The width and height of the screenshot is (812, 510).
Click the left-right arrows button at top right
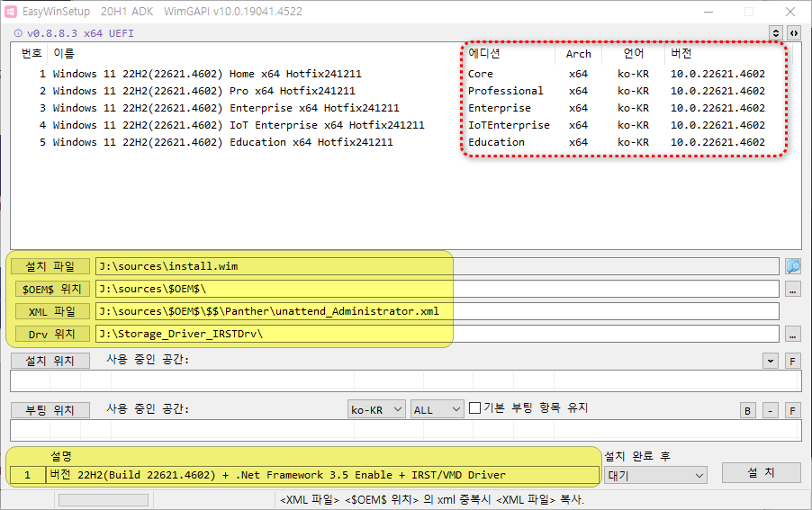[x=793, y=33]
